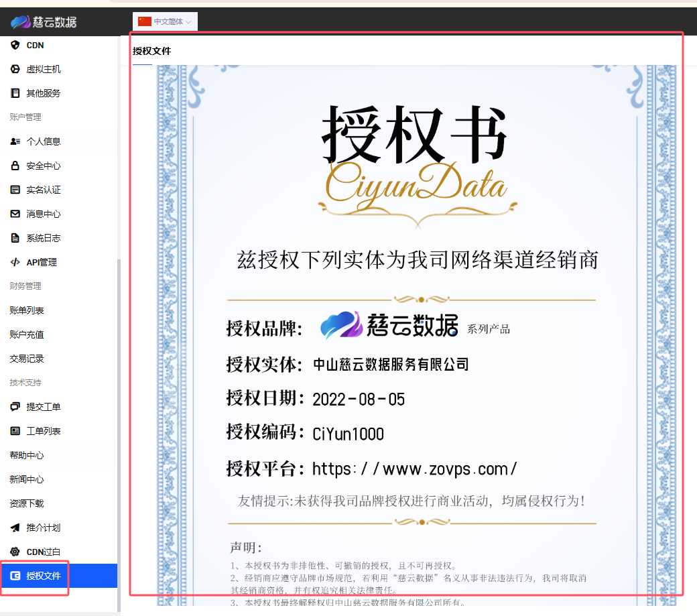Go to 账单列表 menu item
Image resolution: width=697 pixels, height=616 pixels.
(x=27, y=310)
